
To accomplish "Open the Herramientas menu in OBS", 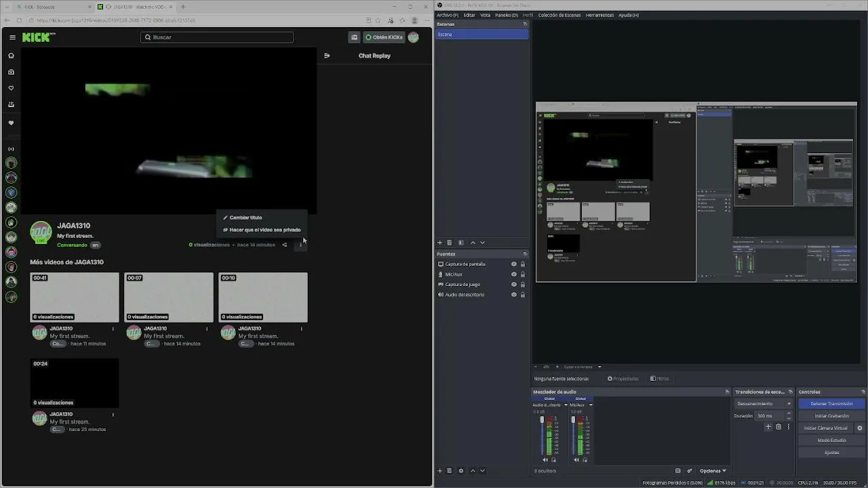I will tap(599, 15).
